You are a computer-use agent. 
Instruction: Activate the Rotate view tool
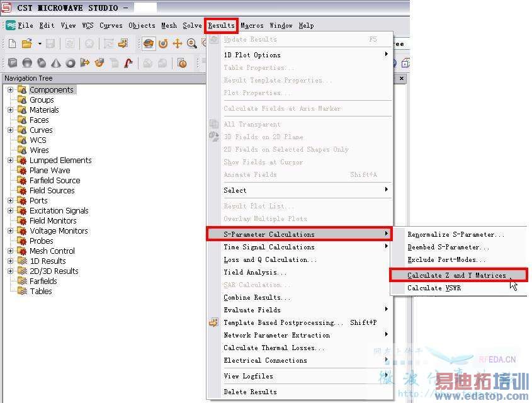pyautogui.click(x=149, y=43)
